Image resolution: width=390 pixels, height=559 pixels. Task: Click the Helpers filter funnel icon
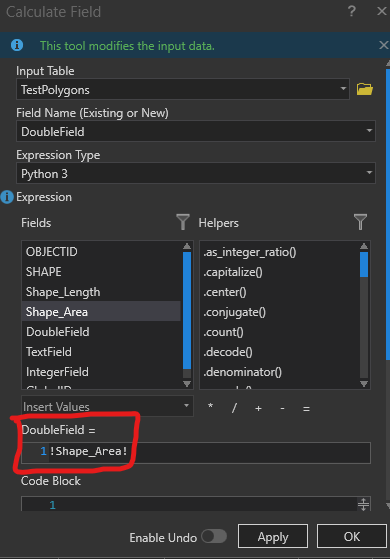(360, 222)
